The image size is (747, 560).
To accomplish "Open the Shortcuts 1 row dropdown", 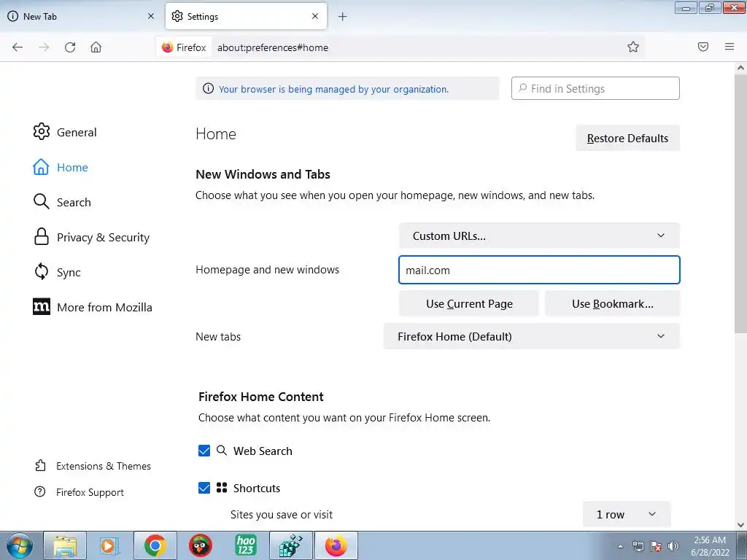I will pyautogui.click(x=627, y=514).
